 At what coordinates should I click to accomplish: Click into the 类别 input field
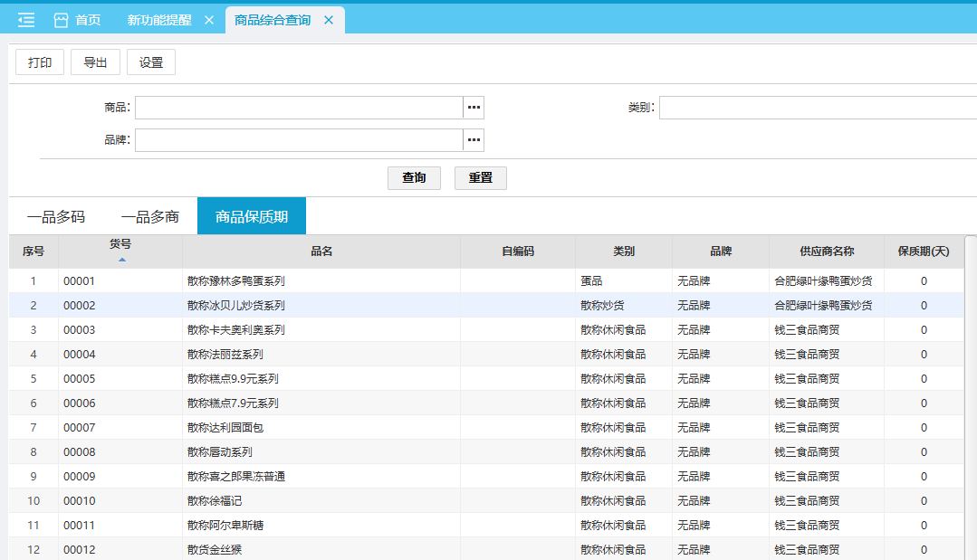click(x=815, y=108)
